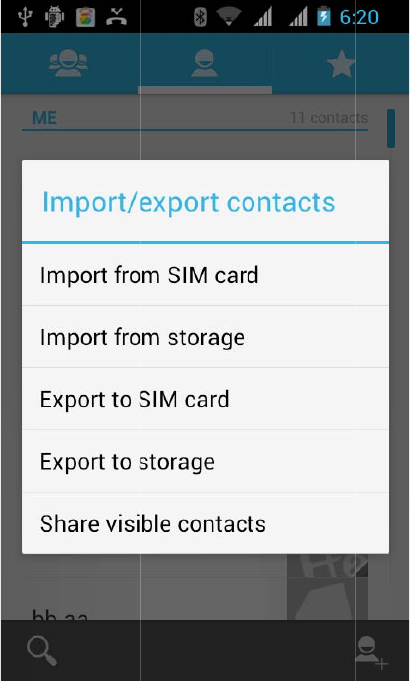Open the Favorites star tab
This screenshot has height=681, width=410.
[341, 64]
